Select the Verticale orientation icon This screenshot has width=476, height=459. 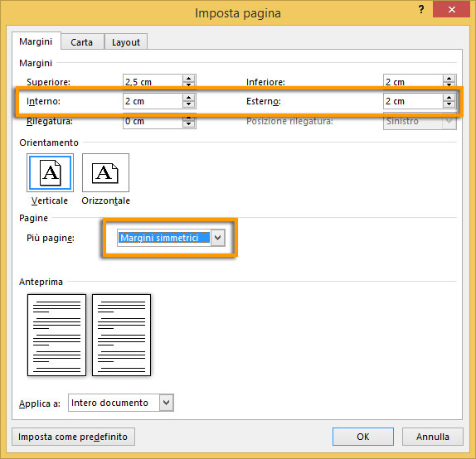click(50, 172)
